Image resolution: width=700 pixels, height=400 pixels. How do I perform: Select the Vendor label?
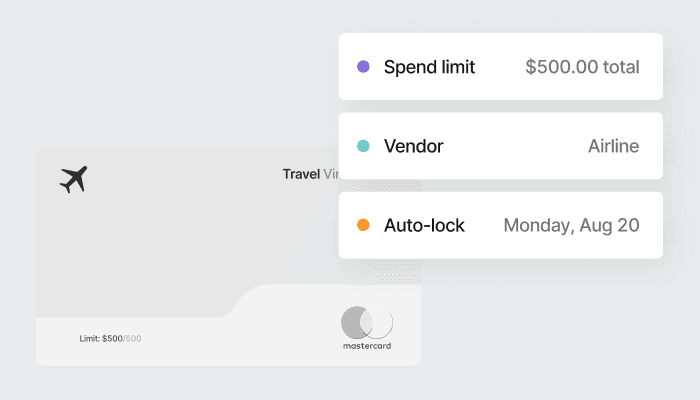tap(413, 146)
